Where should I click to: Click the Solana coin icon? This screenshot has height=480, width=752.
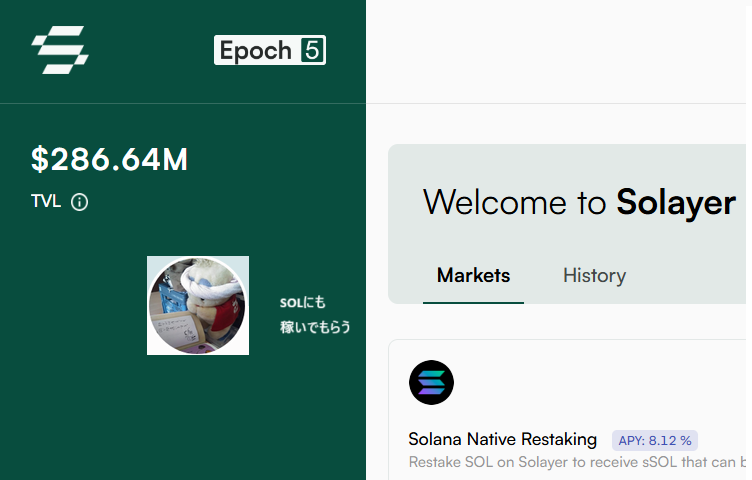(x=431, y=383)
